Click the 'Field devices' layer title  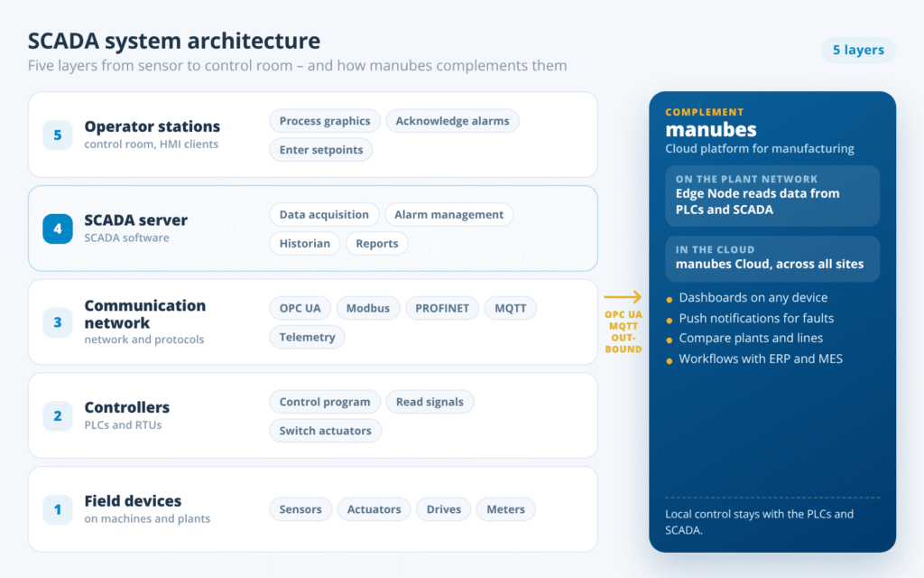[x=133, y=501]
